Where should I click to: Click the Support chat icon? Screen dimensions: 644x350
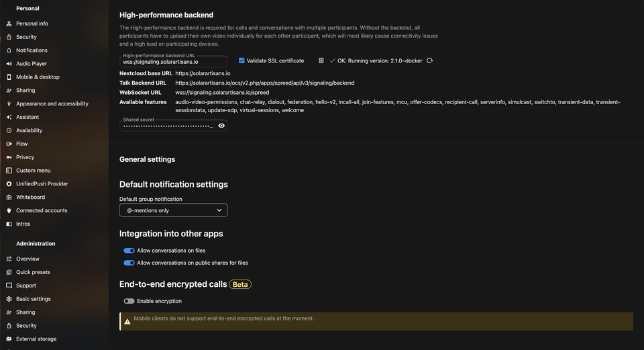(9, 286)
